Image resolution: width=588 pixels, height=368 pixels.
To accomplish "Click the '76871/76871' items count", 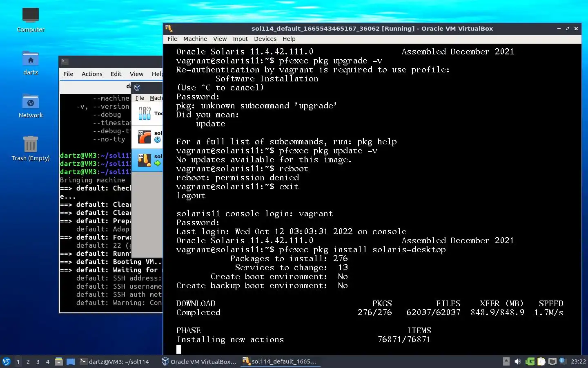I will 404,339.
